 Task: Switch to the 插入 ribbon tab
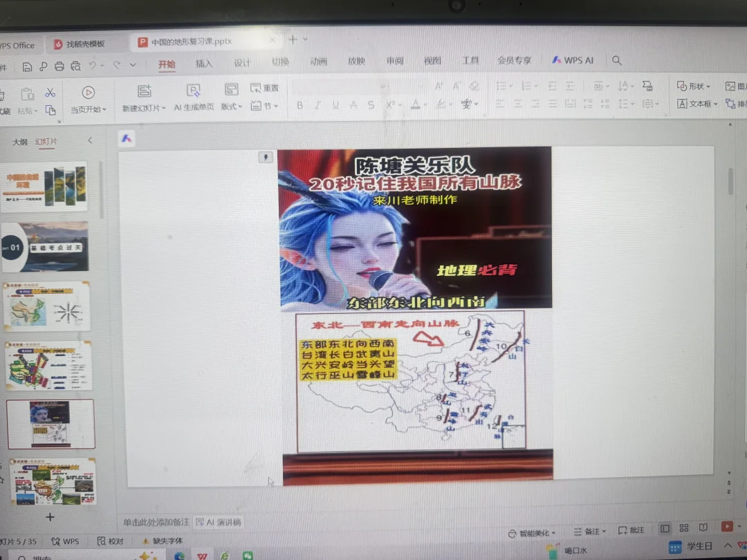click(204, 64)
